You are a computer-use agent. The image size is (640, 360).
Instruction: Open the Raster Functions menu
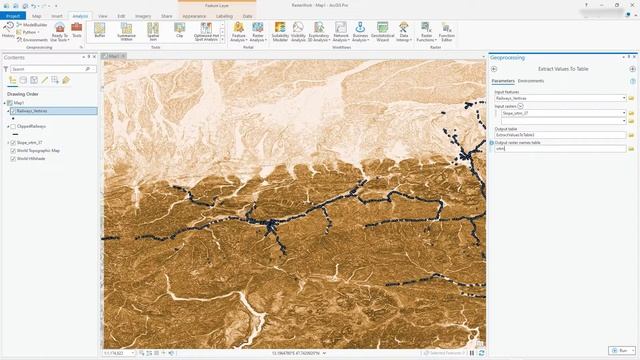426,32
